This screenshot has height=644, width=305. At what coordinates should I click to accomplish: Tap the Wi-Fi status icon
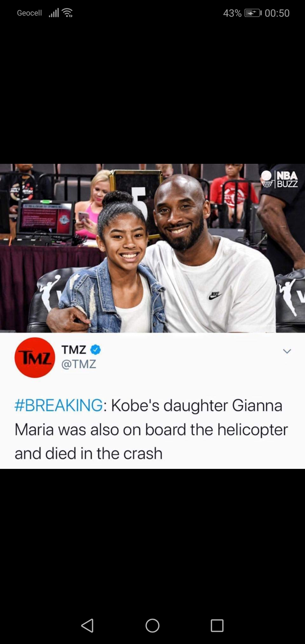67,13
